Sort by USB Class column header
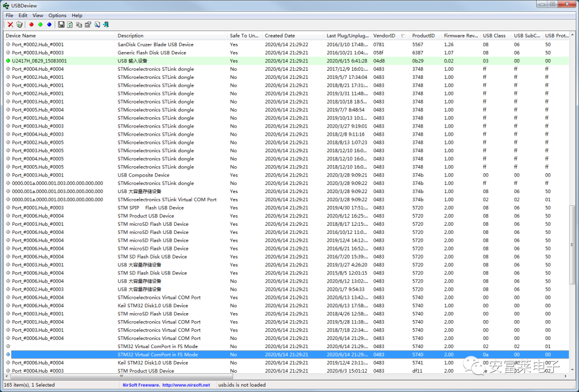Screen dimensions: 579x392 click(496, 36)
